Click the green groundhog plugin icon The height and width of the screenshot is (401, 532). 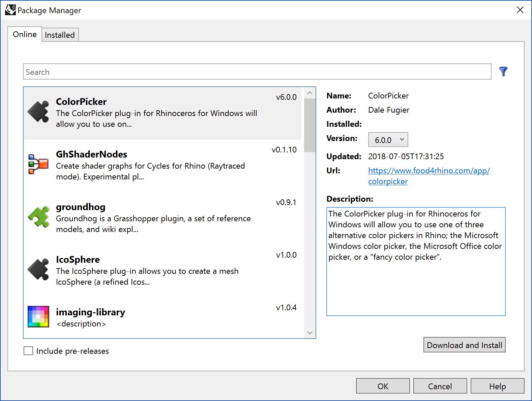tap(38, 217)
